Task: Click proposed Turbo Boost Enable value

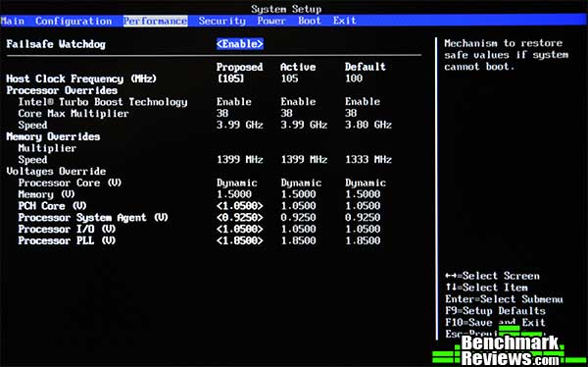Action: (x=234, y=102)
